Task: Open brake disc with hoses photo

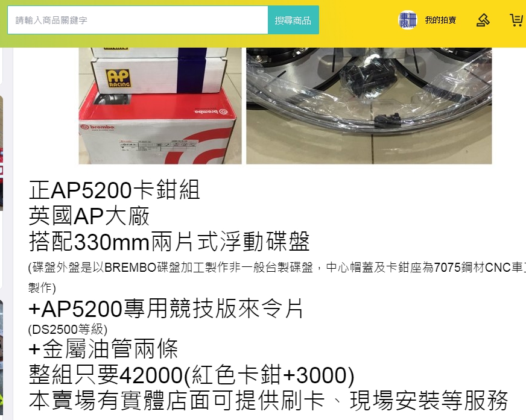Action: click(x=369, y=105)
